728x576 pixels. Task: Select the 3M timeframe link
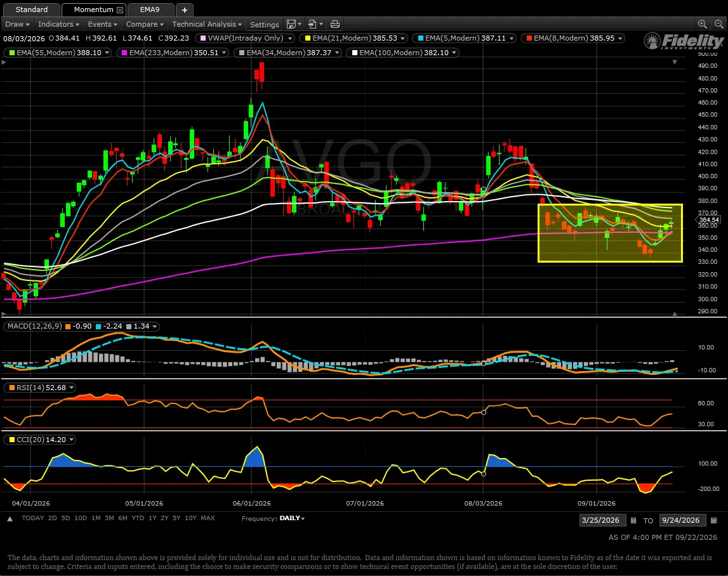point(109,518)
